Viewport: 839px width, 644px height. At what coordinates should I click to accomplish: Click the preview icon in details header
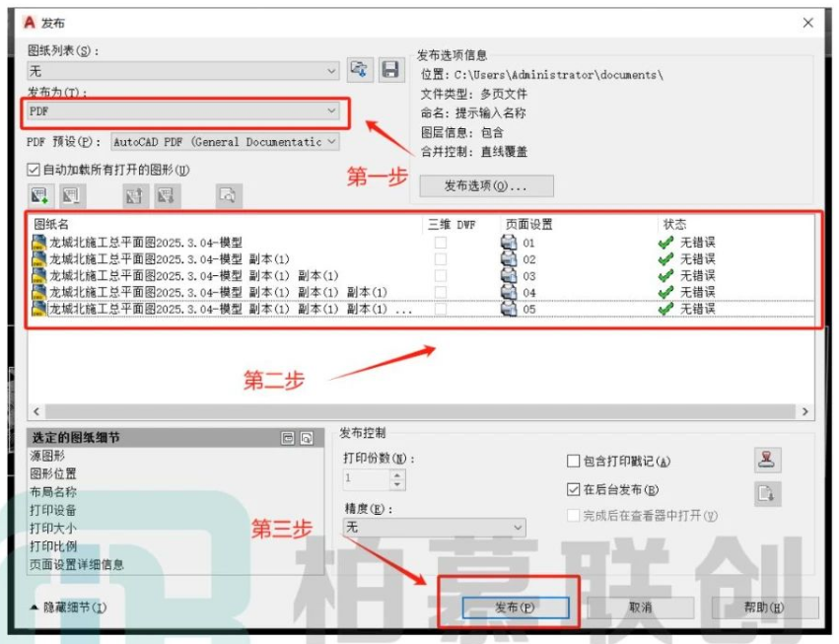(x=307, y=438)
